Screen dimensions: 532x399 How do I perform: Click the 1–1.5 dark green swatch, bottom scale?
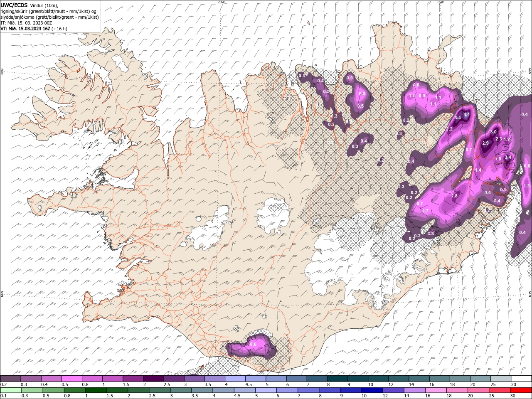pos(96,390)
